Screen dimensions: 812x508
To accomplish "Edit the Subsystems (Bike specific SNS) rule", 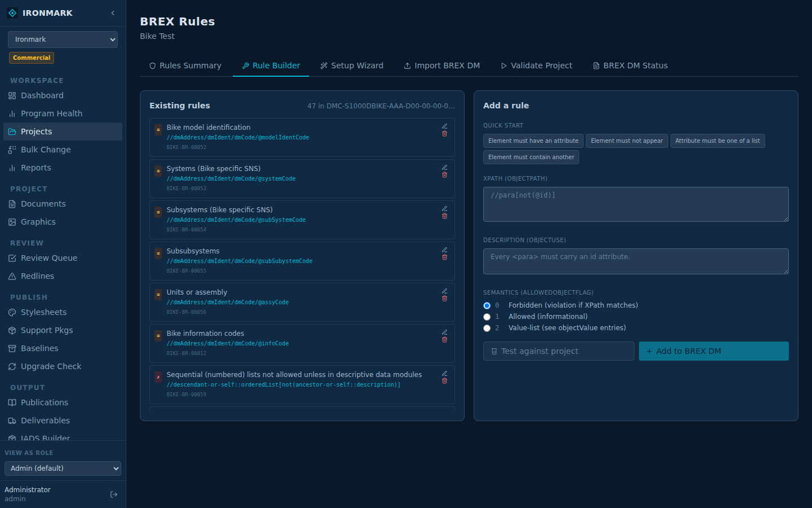I will click(x=444, y=209).
